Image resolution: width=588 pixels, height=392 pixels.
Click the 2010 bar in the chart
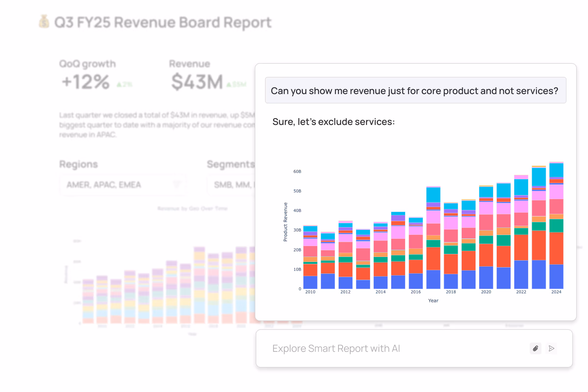(310, 257)
